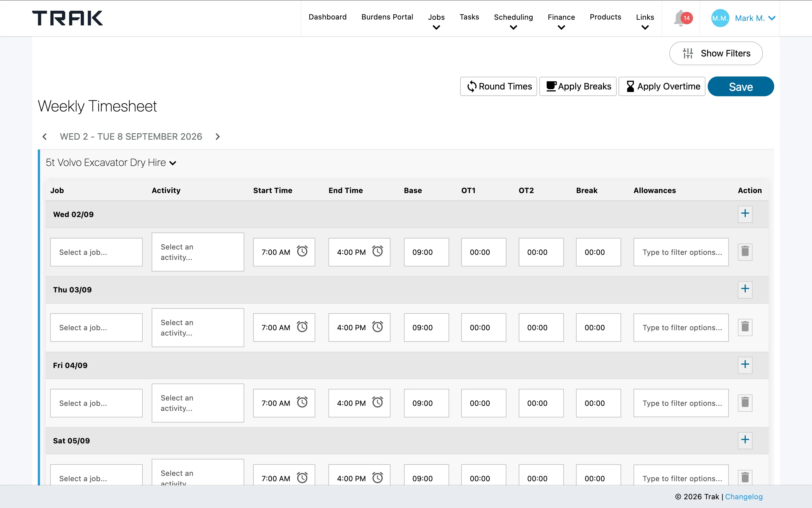The image size is (812, 508).
Task: Click the OT2 field for Thu 03/09
Action: (541, 328)
